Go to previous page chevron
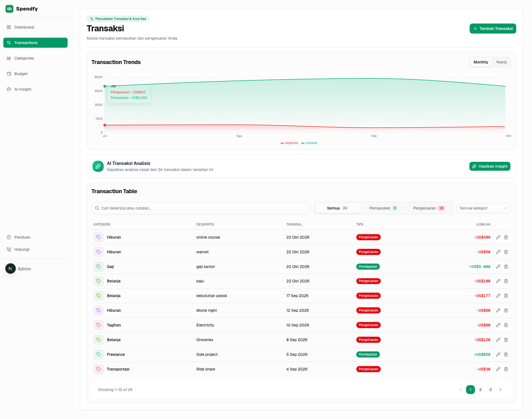Viewport: 532px width, 419px height. [460, 390]
